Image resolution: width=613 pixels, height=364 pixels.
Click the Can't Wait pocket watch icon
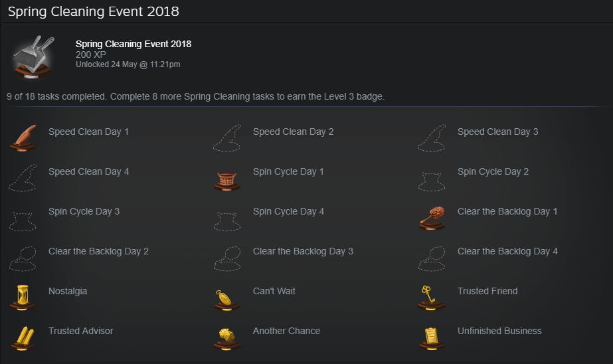coord(227,300)
